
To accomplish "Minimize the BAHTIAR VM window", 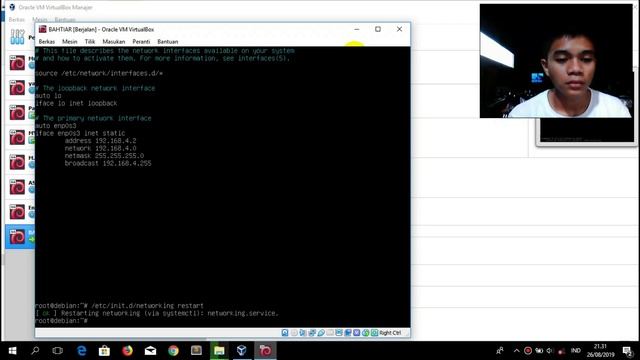I will (x=357, y=29).
